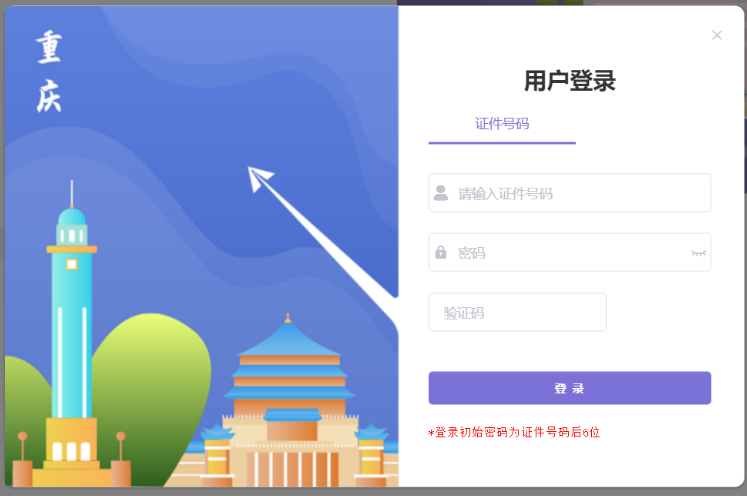Click the 用户登录 heading
747x496 pixels.
point(570,81)
